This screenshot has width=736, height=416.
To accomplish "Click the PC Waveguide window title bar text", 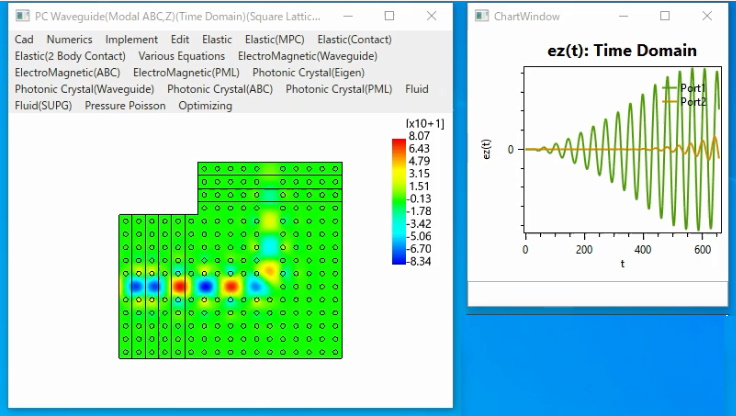I will pyautogui.click(x=177, y=16).
